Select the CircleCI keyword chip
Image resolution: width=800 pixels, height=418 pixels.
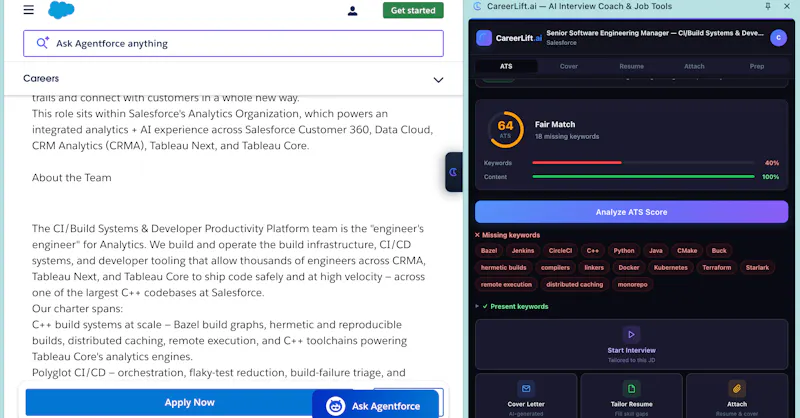pyautogui.click(x=560, y=251)
